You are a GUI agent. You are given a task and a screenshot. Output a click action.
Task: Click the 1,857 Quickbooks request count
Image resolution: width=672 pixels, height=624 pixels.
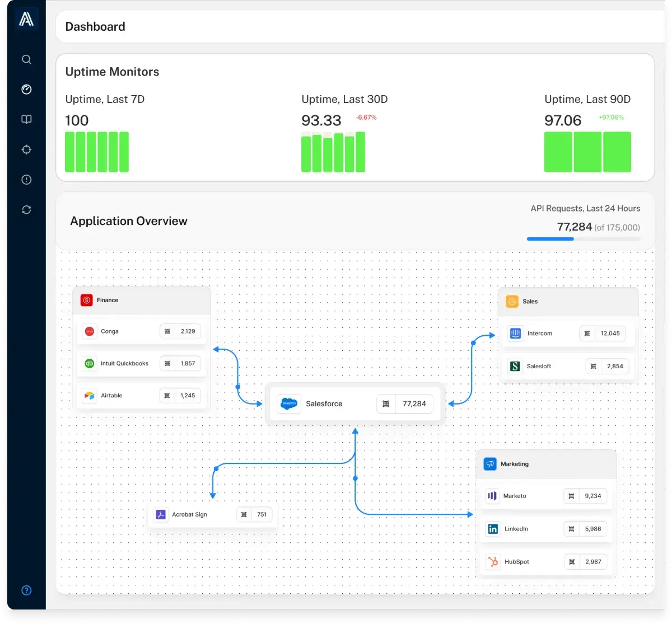(x=188, y=363)
